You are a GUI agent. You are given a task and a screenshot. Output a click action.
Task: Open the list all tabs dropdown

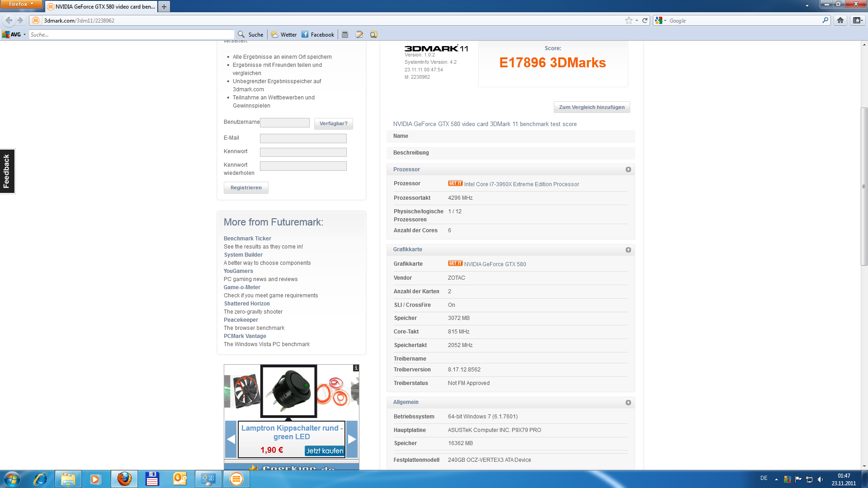807,6
